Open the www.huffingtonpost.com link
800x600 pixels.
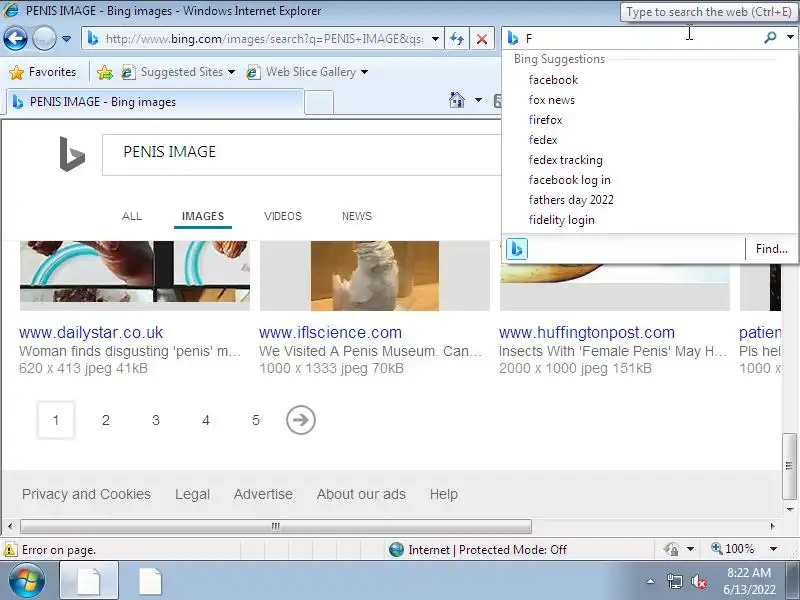click(587, 333)
